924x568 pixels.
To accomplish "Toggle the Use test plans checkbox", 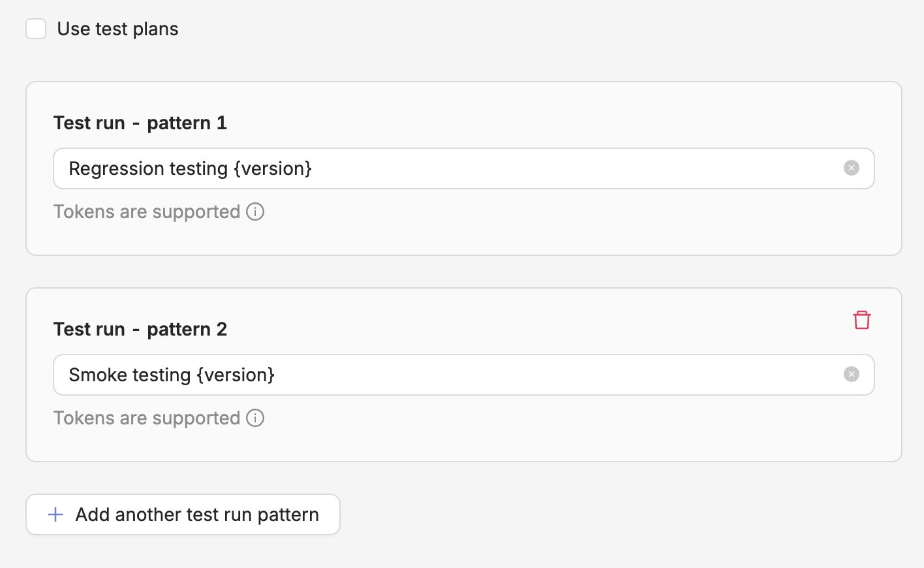I will [36, 29].
